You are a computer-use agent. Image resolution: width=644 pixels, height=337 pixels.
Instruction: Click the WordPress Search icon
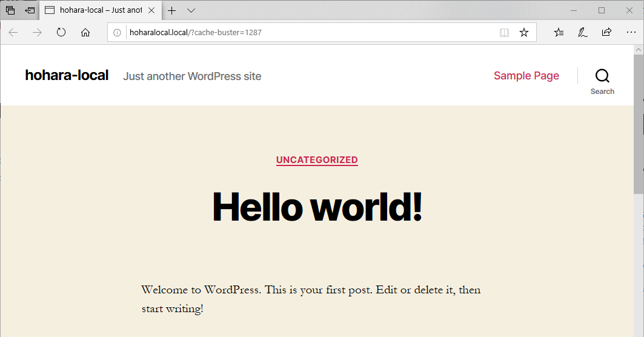[x=602, y=76]
